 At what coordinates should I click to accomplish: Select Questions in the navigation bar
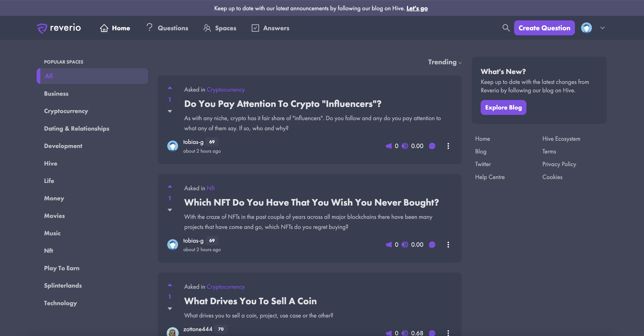pos(173,28)
